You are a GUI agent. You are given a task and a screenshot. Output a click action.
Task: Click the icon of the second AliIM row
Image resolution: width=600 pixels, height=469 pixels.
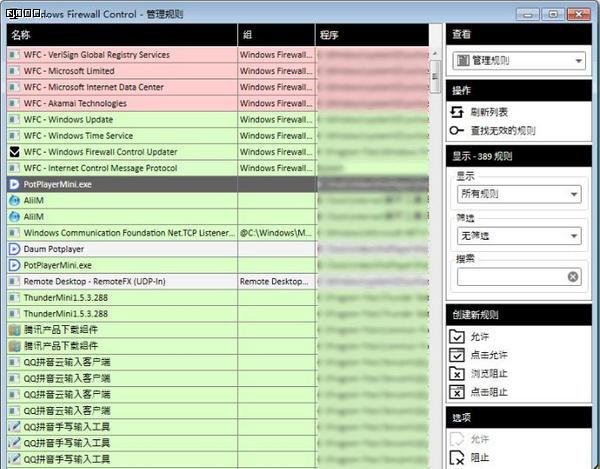point(14,217)
